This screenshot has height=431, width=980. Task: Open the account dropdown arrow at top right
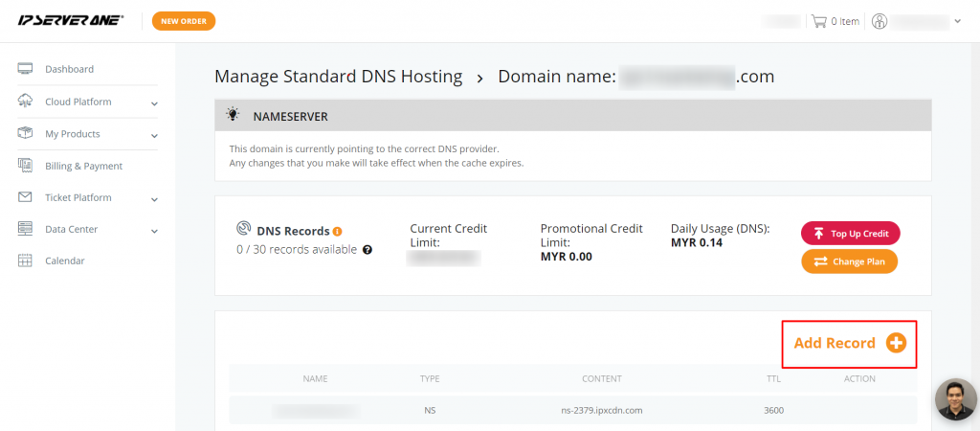(957, 21)
